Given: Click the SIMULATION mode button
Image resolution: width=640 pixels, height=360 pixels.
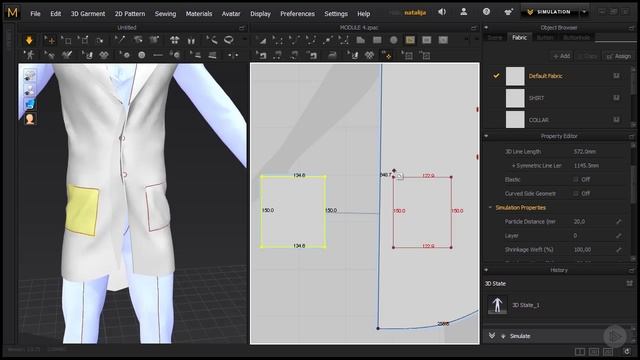Looking at the screenshot, I should pos(550,12).
